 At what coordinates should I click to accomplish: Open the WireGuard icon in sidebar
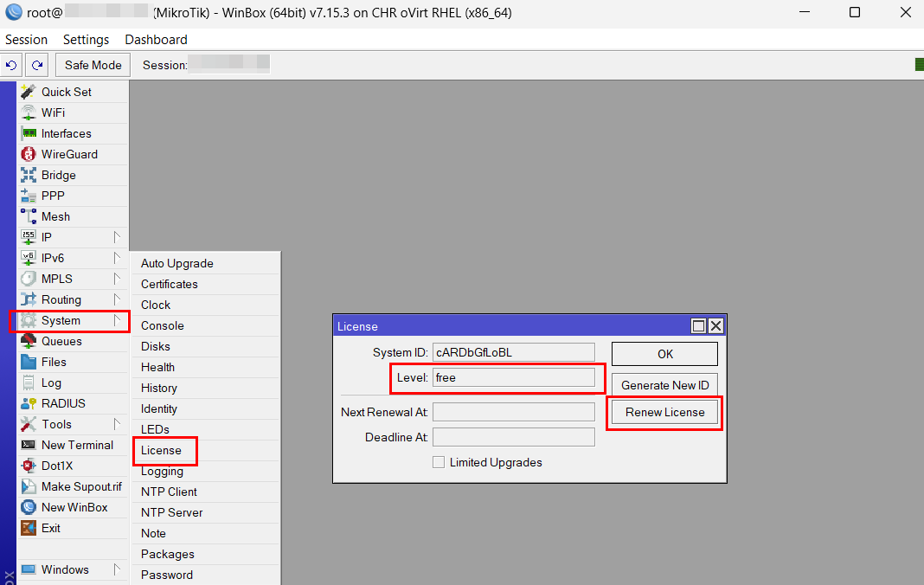tap(29, 154)
